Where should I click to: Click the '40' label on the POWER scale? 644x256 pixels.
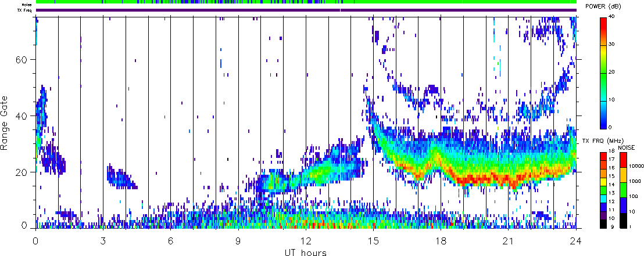[x=613, y=17]
